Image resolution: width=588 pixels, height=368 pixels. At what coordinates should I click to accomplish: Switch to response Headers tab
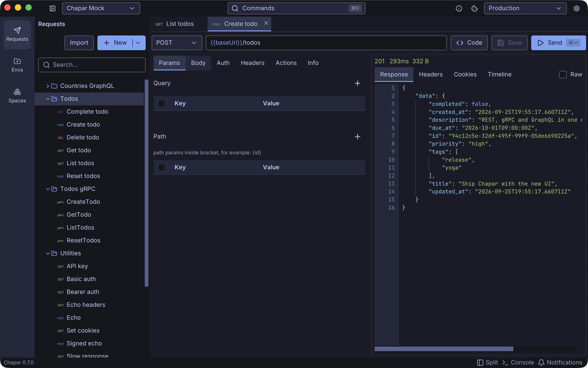(431, 74)
